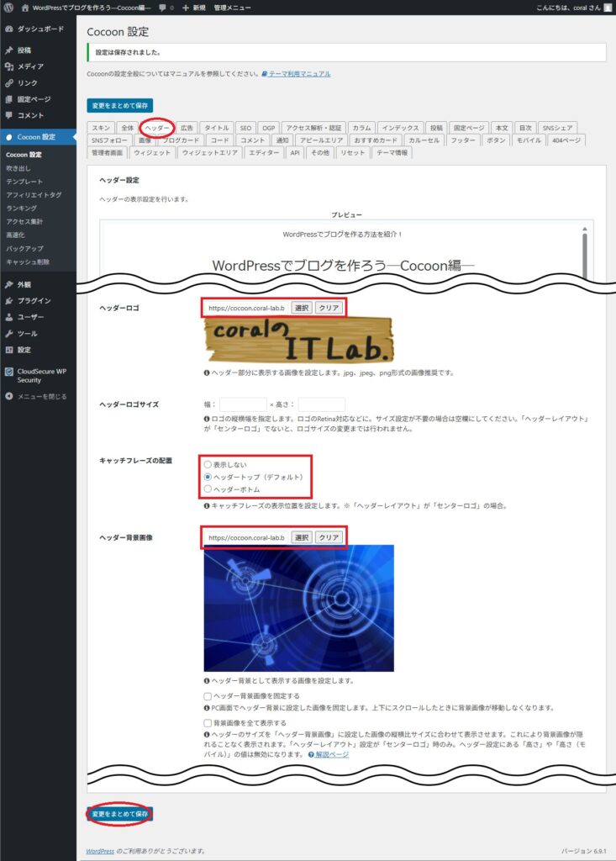Select 表示しない catchphrase radio option
The height and width of the screenshot is (861, 616).
208,464
